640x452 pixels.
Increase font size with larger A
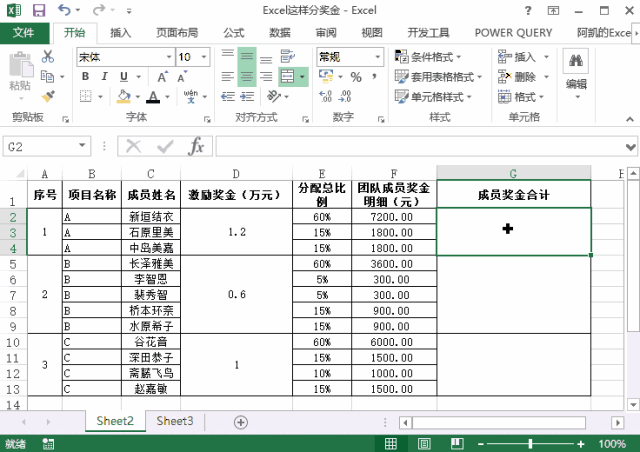(x=162, y=77)
